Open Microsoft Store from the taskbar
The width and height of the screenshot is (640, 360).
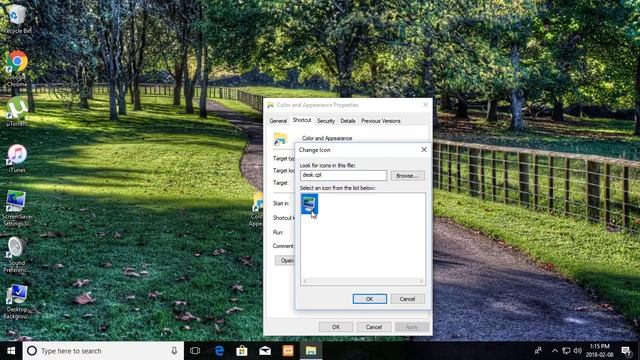242,351
